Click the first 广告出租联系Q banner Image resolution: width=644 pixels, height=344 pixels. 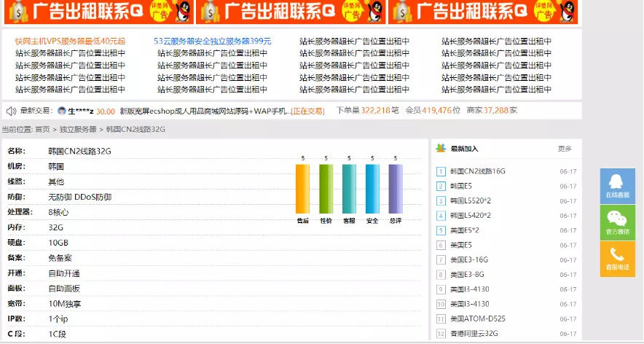(x=97, y=12)
